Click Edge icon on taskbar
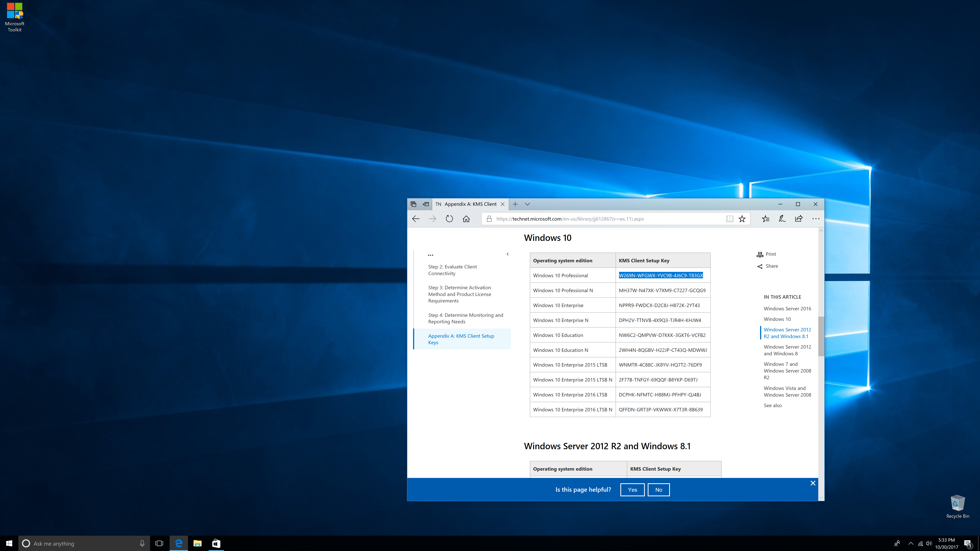This screenshot has width=980, height=551. tap(178, 543)
